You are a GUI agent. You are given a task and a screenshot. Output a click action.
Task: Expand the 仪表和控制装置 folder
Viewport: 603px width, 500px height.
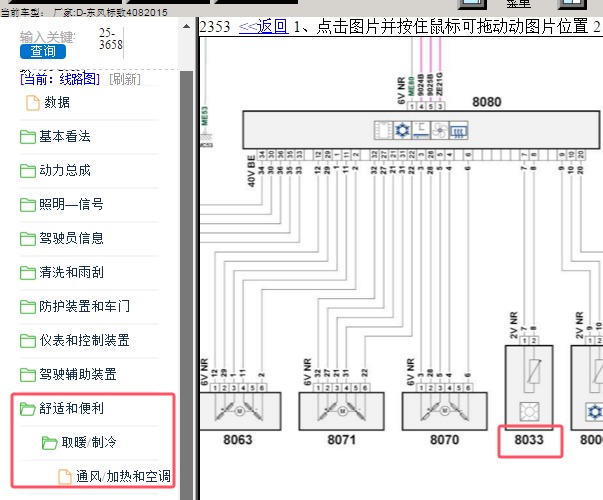tap(84, 340)
